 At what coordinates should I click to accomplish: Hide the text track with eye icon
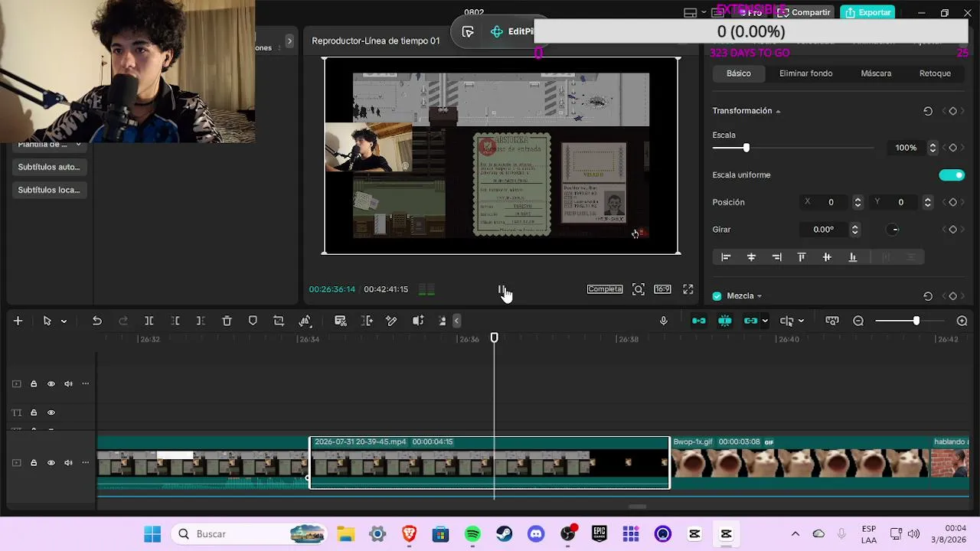coord(51,412)
